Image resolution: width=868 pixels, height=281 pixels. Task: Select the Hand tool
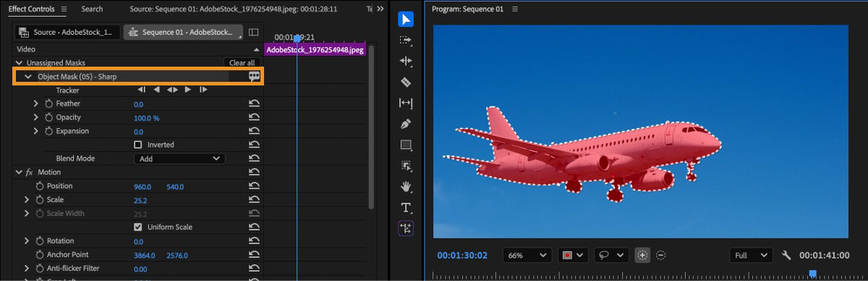406,187
